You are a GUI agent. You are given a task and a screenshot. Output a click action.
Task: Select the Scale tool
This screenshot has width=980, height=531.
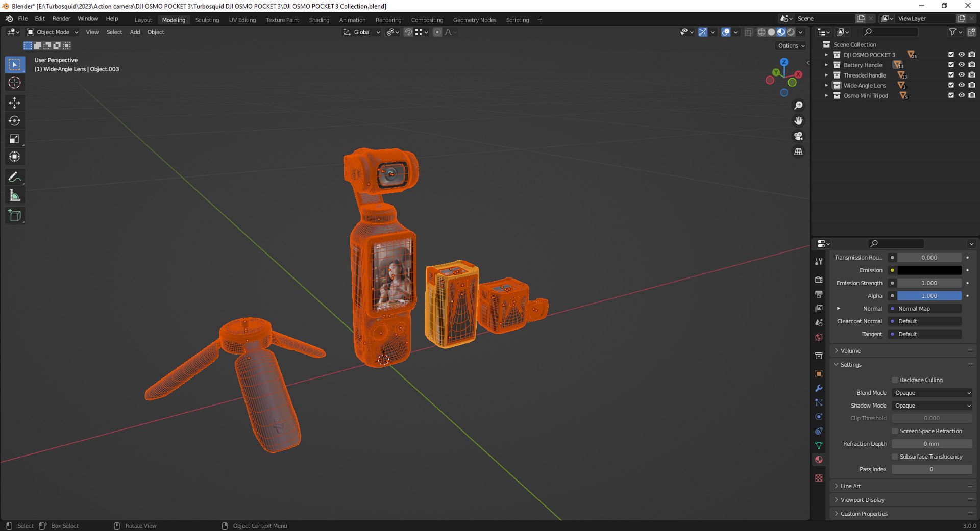point(14,139)
